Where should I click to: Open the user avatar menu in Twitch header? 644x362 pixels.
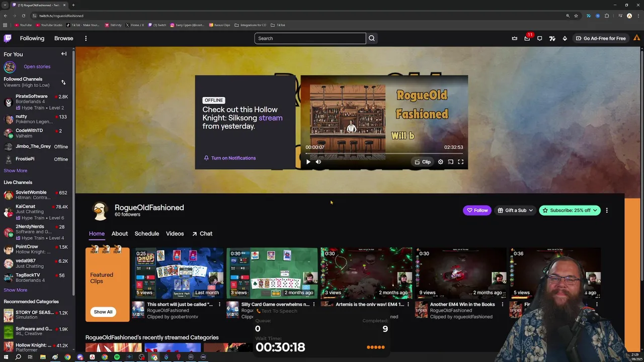pos(636,38)
